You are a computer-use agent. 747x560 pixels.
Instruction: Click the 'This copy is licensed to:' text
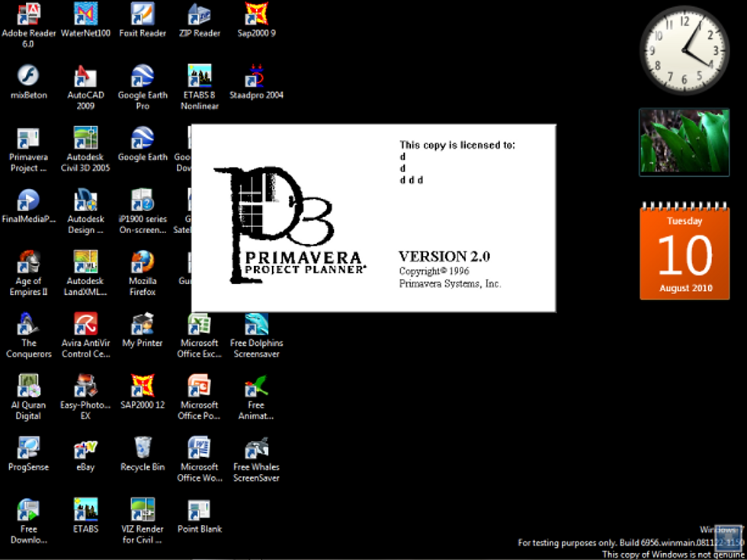[457, 146]
